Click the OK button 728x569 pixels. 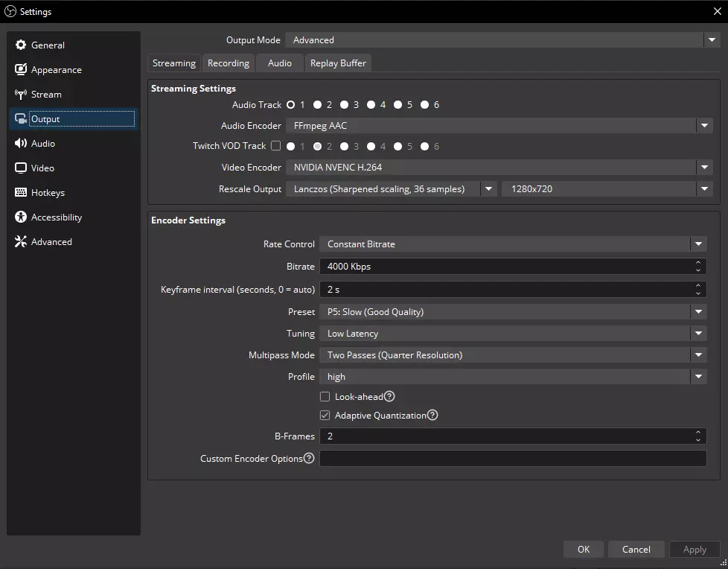pos(584,550)
